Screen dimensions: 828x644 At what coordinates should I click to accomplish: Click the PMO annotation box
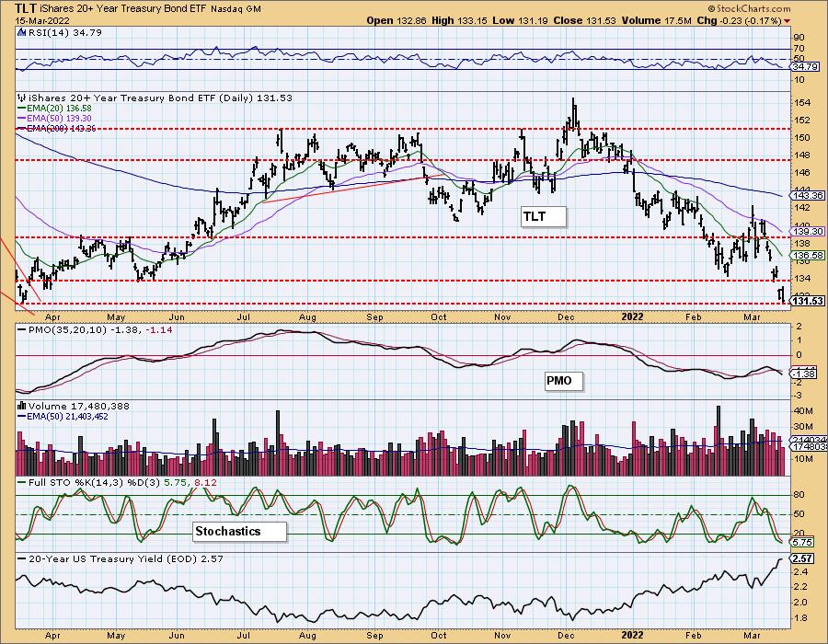[564, 381]
